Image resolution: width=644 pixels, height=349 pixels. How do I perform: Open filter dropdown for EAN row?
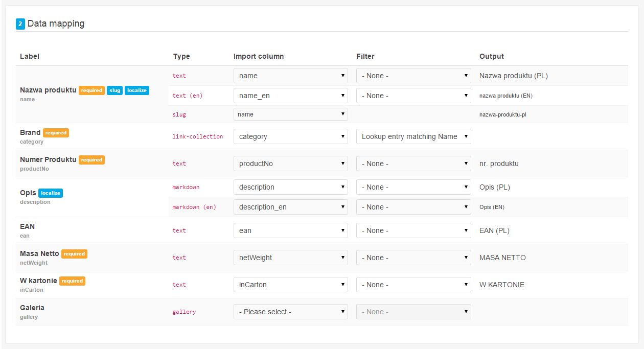(x=413, y=230)
